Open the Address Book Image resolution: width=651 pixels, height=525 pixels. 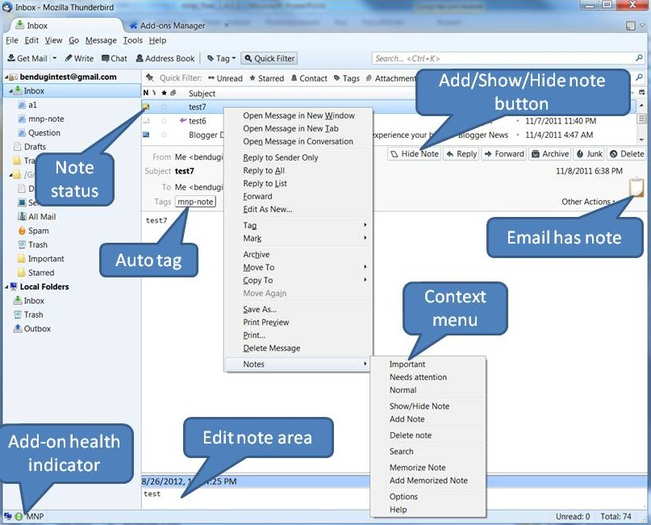(x=165, y=59)
